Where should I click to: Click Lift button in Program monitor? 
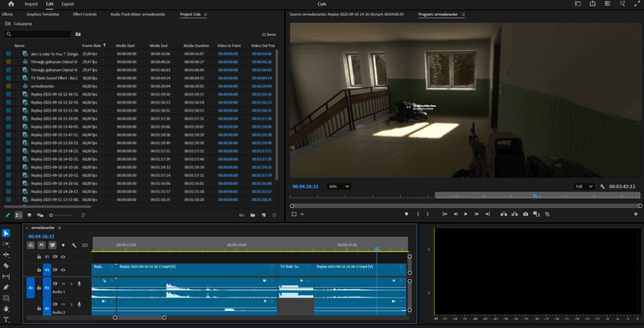tap(504, 214)
